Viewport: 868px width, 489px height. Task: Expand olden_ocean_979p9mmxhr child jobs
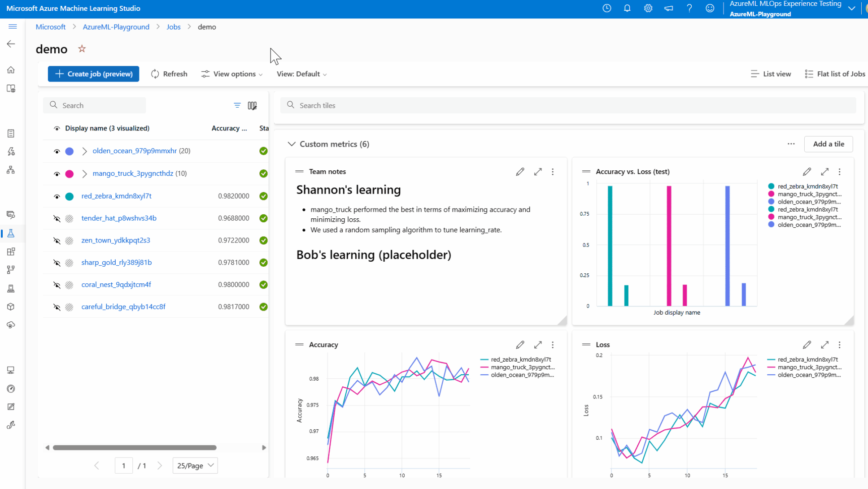click(84, 151)
